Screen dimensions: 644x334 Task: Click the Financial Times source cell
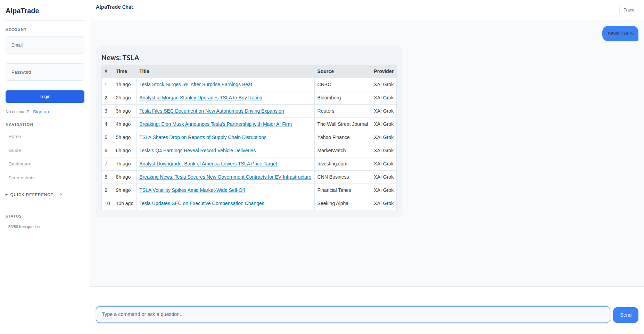point(342,190)
